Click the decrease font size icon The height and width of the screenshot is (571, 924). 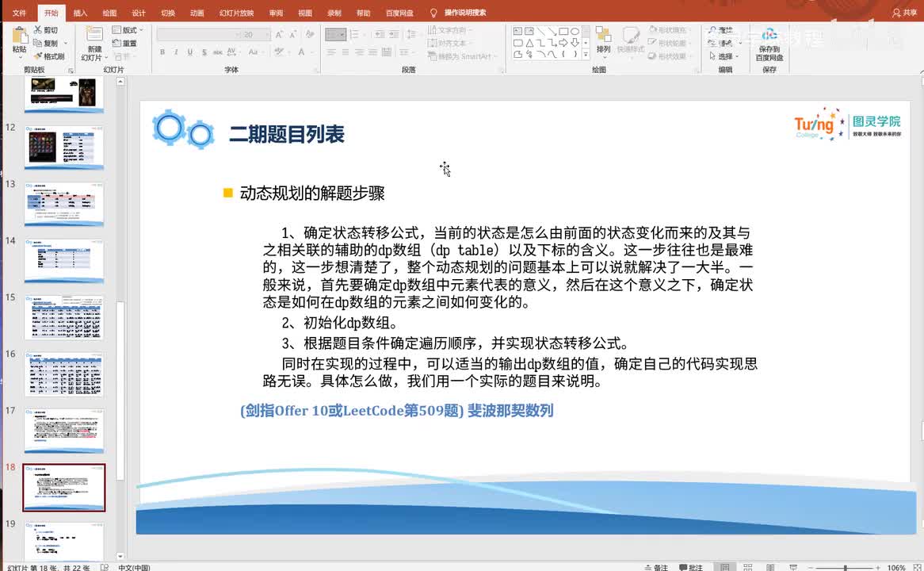pos(293,34)
